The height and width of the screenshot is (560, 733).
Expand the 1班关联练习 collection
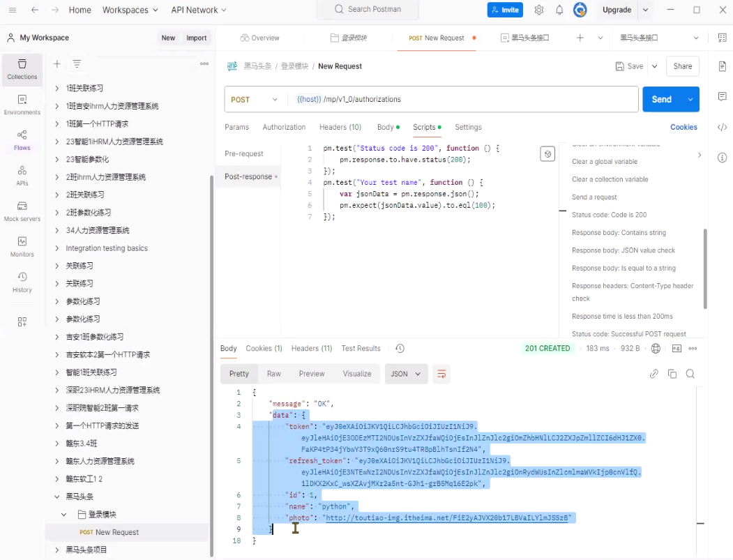(x=56, y=89)
